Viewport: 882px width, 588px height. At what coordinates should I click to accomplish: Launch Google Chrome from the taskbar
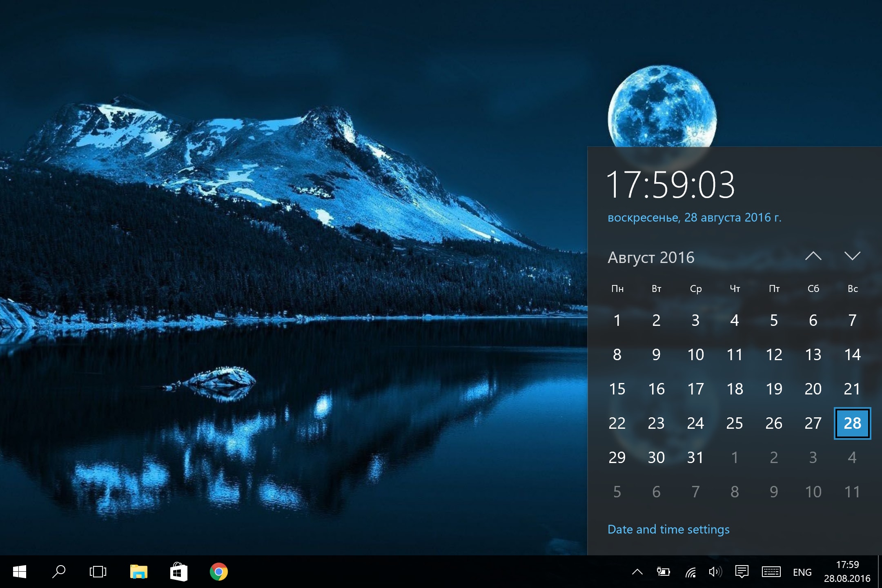[219, 572]
